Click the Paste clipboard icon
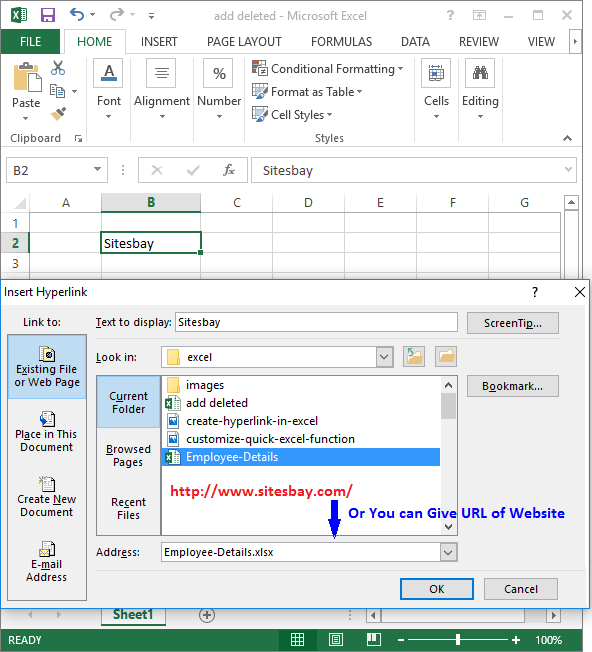The width and height of the screenshot is (592, 652). 26,77
